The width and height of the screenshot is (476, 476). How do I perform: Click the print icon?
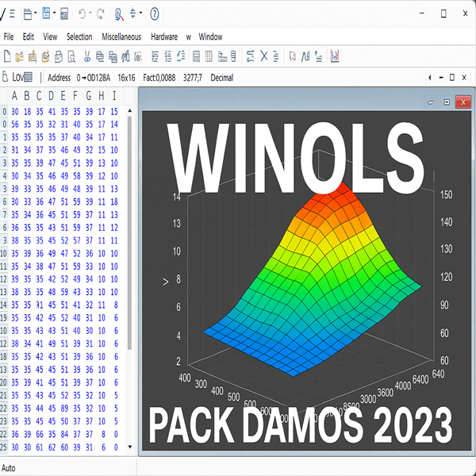click(x=59, y=57)
